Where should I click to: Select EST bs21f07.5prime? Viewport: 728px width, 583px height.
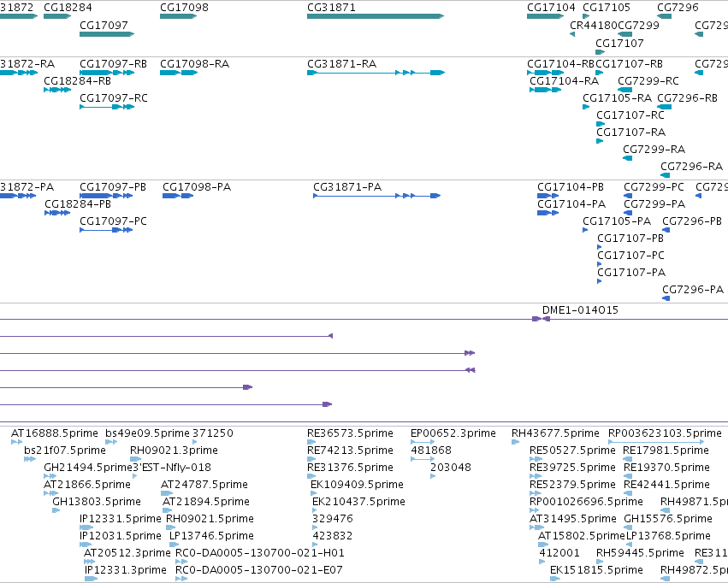[x=30, y=459]
